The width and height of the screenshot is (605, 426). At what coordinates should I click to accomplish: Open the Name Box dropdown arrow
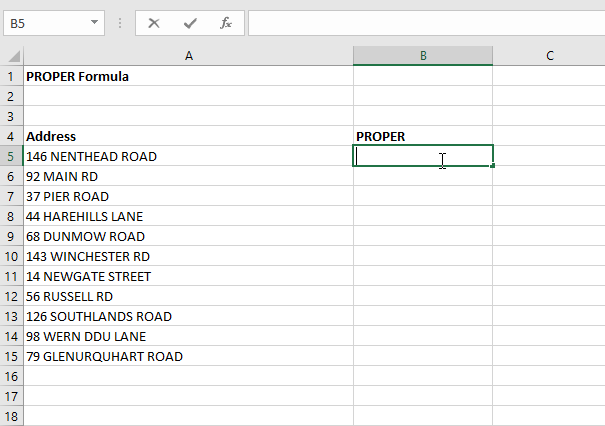[94, 22]
